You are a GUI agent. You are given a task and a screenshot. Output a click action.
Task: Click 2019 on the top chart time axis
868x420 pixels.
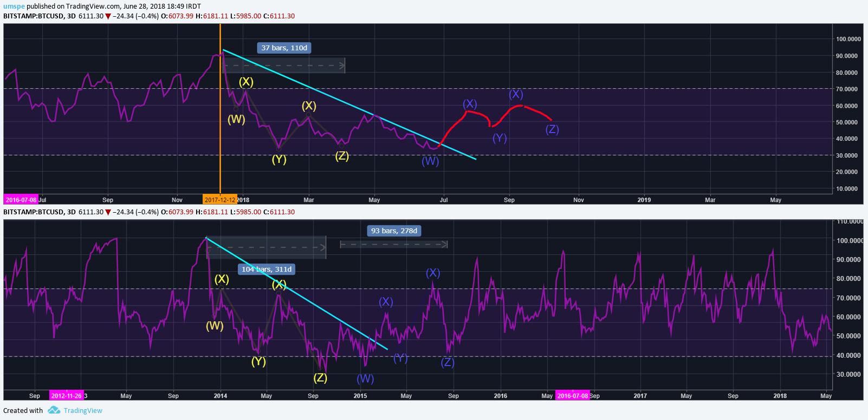pos(644,200)
